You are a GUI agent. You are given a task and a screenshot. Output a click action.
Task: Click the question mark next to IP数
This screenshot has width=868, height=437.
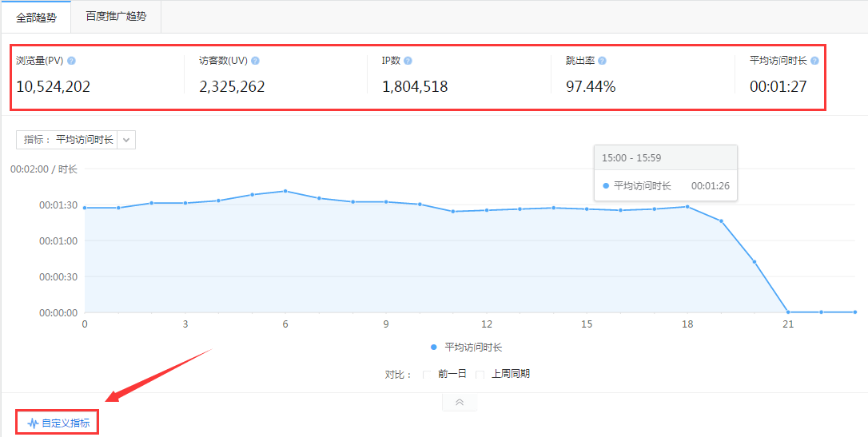click(408, 61)
